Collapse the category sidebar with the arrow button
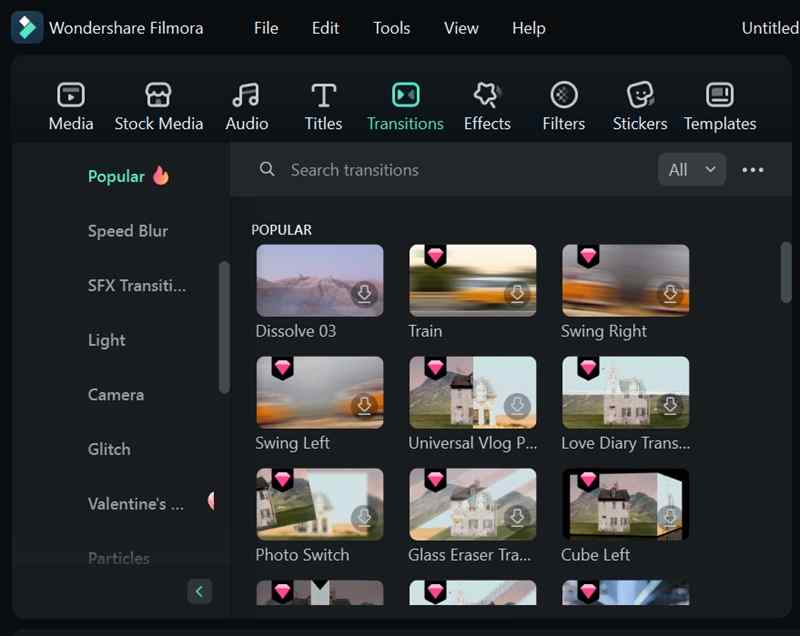The height and width of the screenshot is (636, 800). [x=199, y=592]
